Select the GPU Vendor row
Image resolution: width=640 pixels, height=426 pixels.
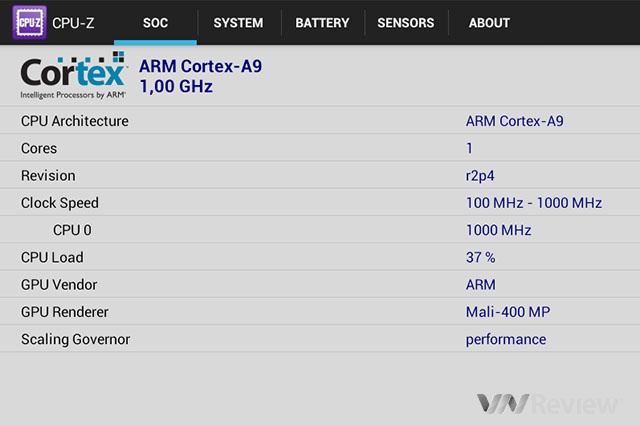pos(320,285)
